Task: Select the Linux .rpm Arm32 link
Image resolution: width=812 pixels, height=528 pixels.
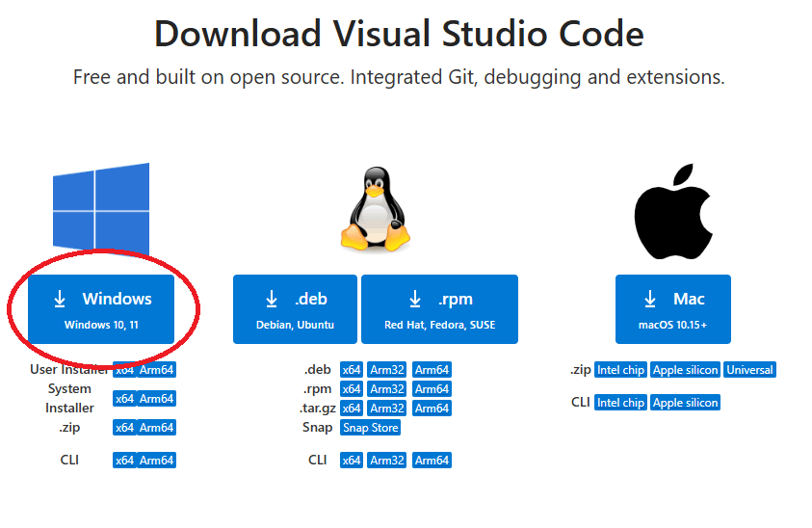Action: point(387,388)
